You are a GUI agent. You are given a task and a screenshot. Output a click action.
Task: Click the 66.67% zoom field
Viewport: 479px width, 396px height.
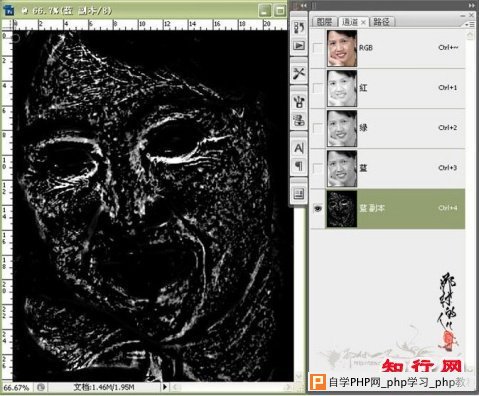tap(16, 388)
